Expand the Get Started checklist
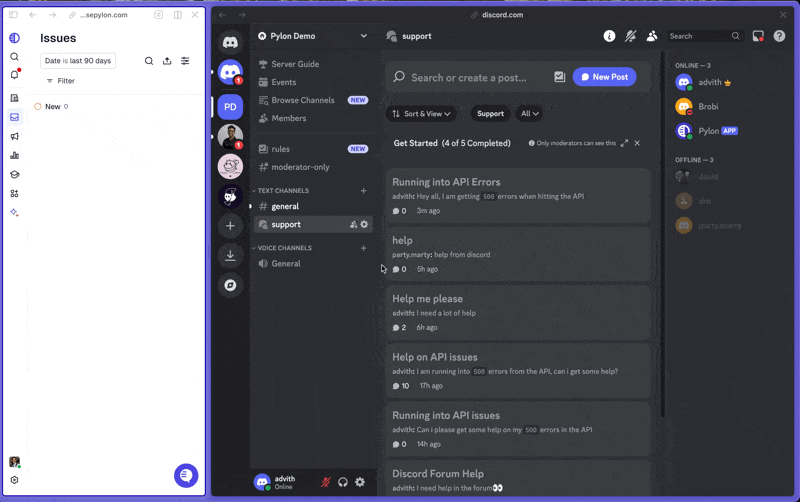800x502 pixels. click(624, 143)
